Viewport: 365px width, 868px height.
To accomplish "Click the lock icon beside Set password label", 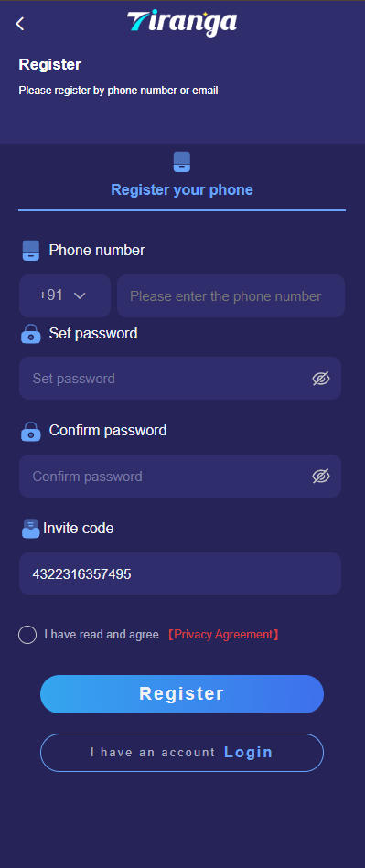I will (x=31, y=334).
